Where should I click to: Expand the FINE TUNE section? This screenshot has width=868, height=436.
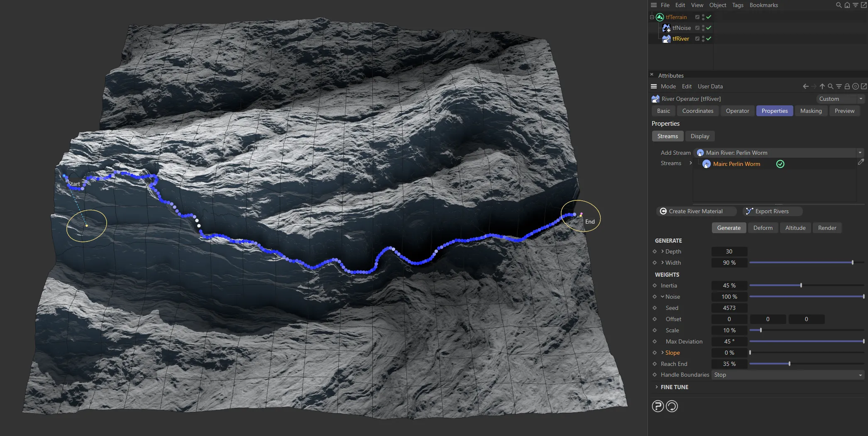tap(675, 387)
